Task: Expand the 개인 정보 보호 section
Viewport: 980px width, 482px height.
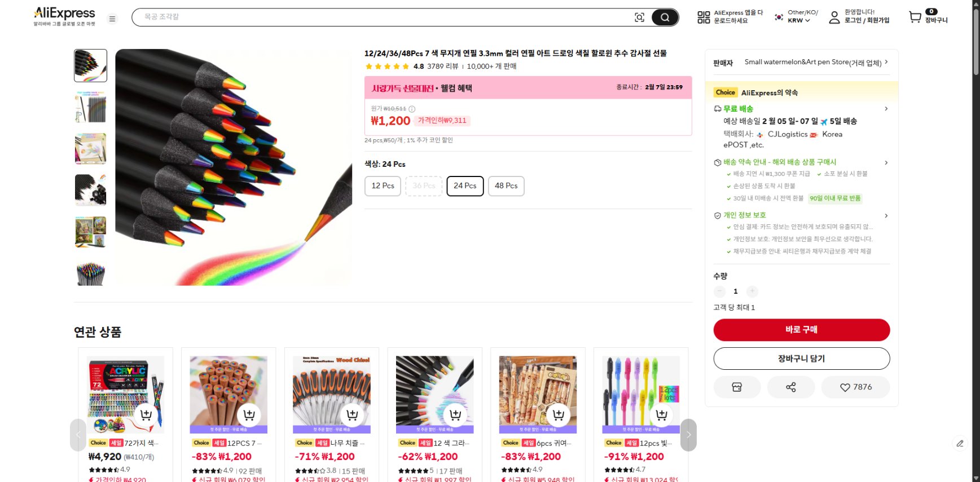Action: pos(886,215)
